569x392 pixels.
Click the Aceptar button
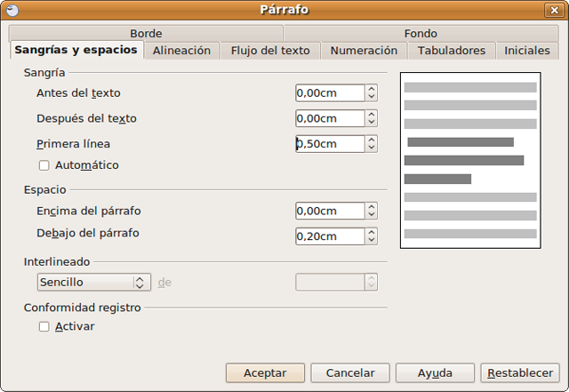pos(265,373)
